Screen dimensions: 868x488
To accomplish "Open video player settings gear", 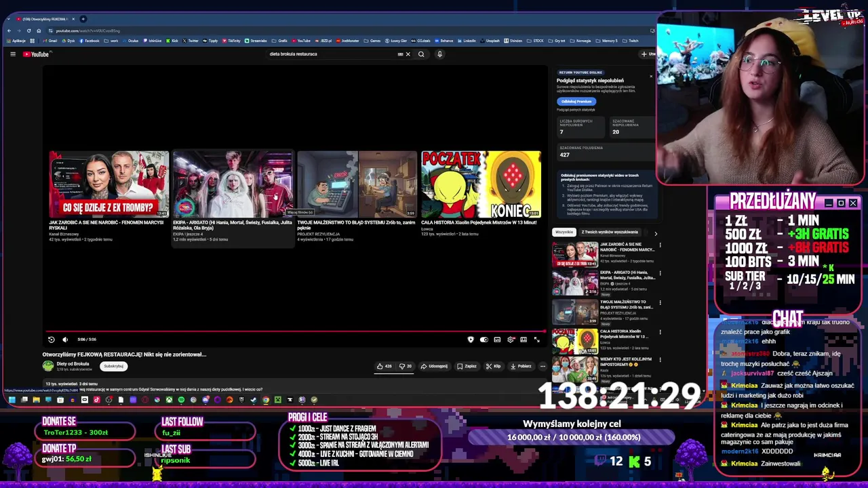I will [511, 340].
